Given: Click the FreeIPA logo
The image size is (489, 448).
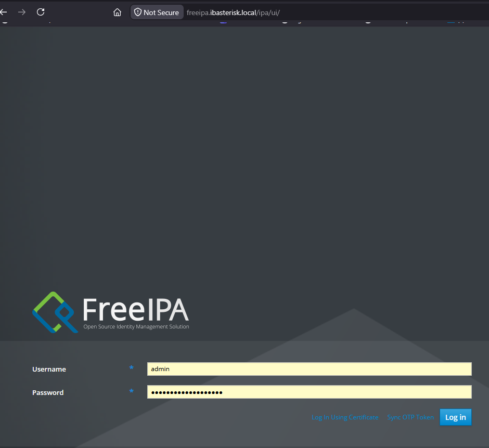Looking at the screenshot, I should click(x=111, y=312).
